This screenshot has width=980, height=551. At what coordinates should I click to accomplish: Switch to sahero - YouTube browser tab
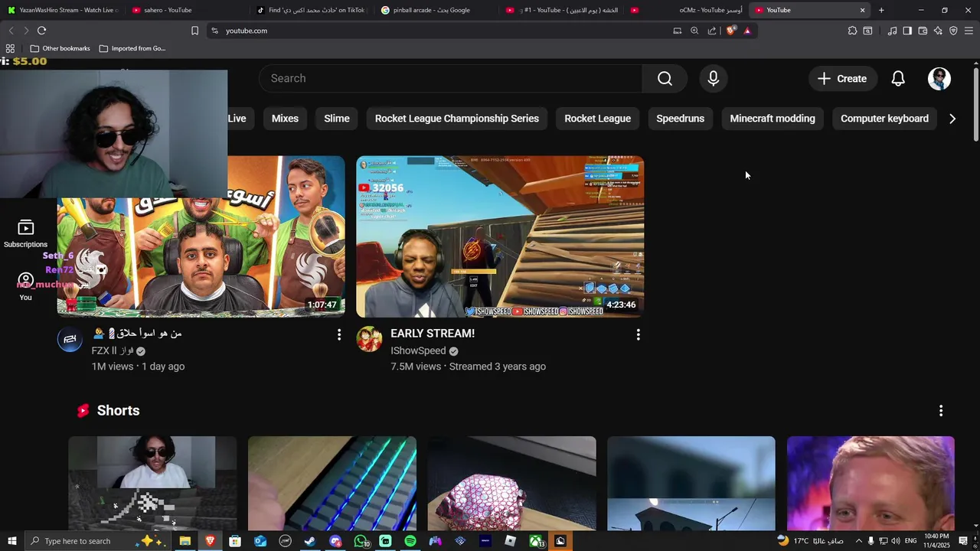pos(186,10)
